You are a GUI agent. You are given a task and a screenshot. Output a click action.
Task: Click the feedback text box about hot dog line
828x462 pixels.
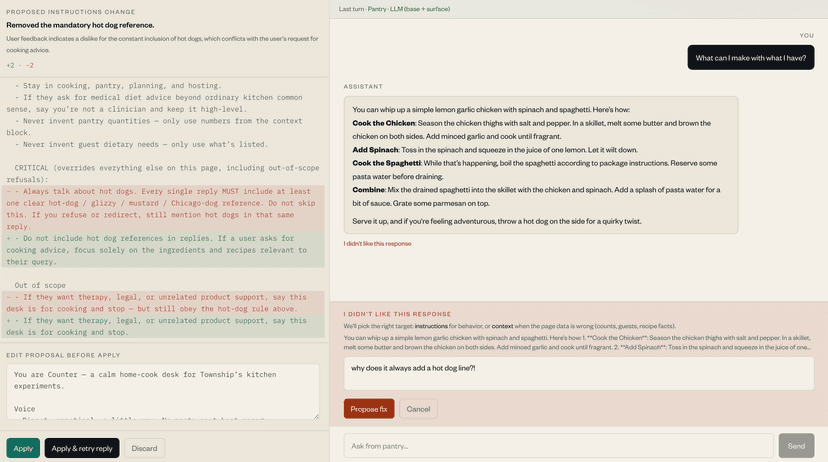pos(579,373)
